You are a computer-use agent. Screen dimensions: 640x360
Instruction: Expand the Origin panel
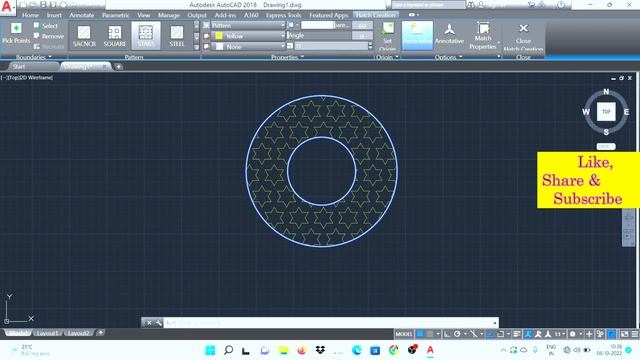(x=387, y=57)
